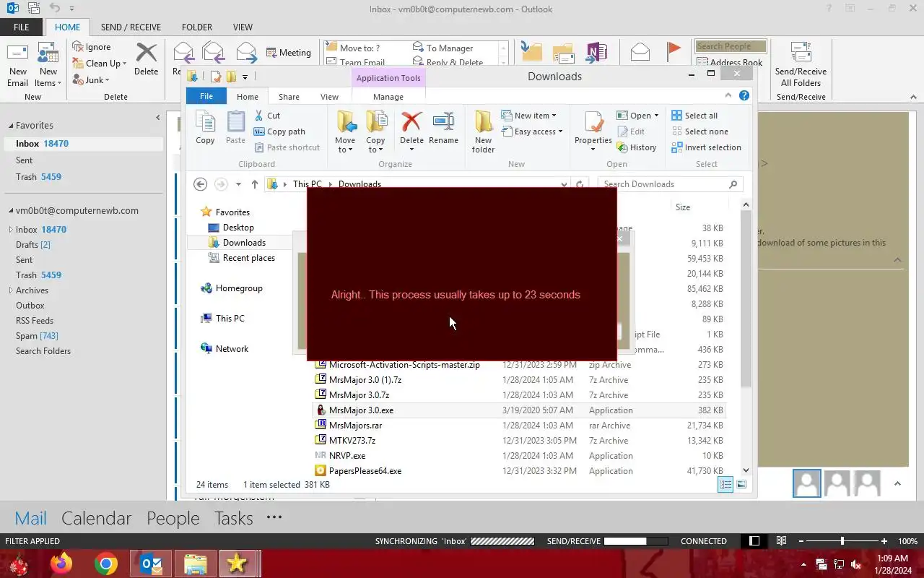
Task: Open the Clean Up dropdown
Action: point(100,64)
